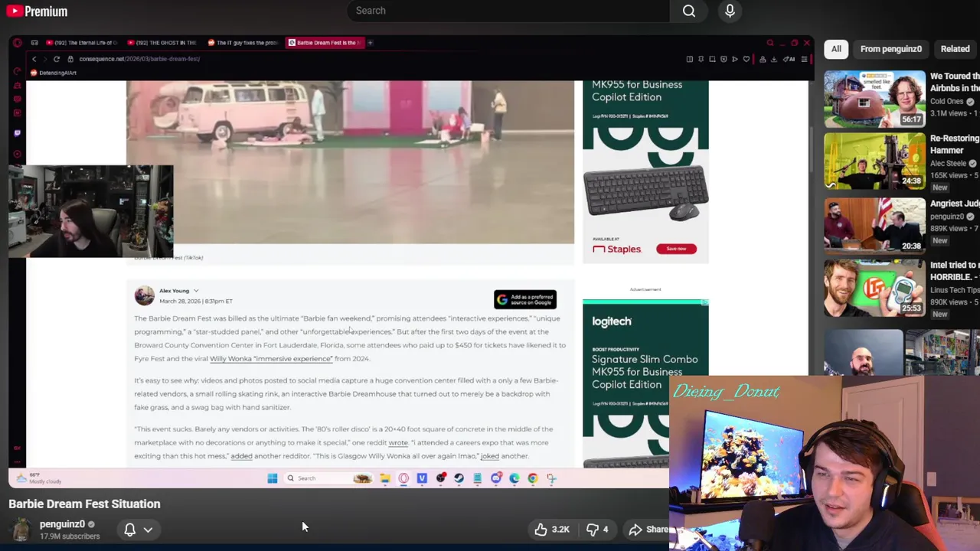Click the YouTube Premium logo
Screen dimensions: 980x551
(37, 11)
